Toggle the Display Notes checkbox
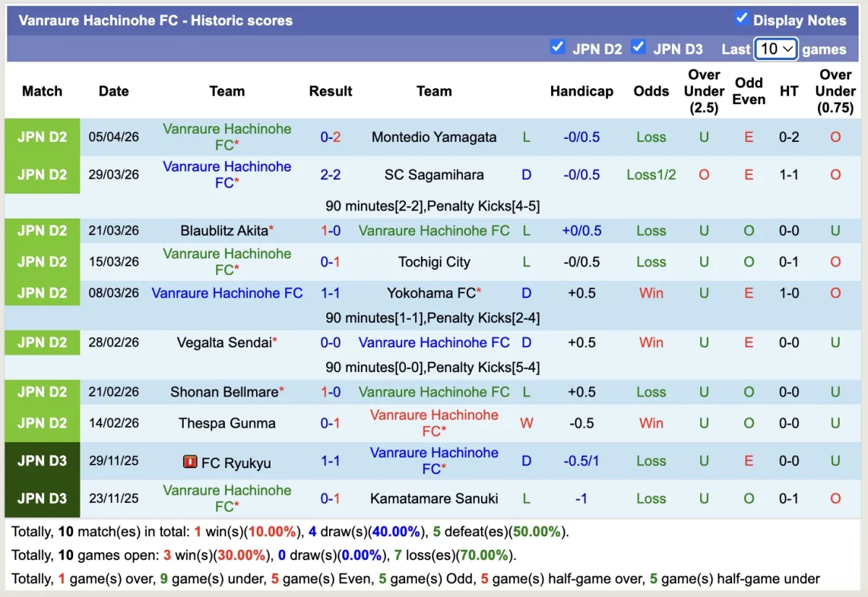The height and width of the screenshot is (597, 868). (741, 19)
